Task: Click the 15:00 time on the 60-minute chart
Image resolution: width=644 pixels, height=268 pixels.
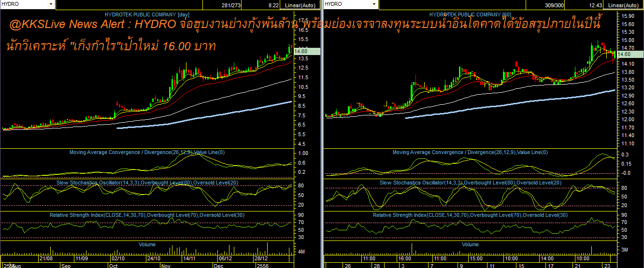Action: click(476, 259)
